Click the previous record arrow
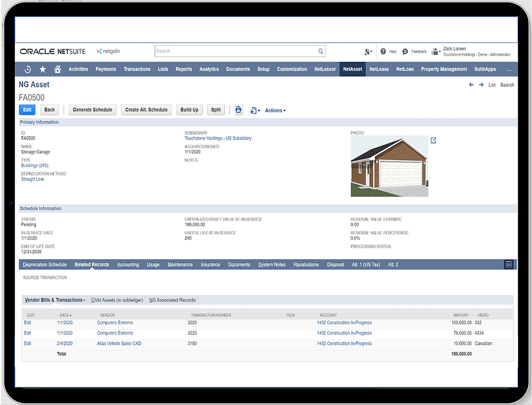Viewport: 532px width, 405px height. pos(471,85)
